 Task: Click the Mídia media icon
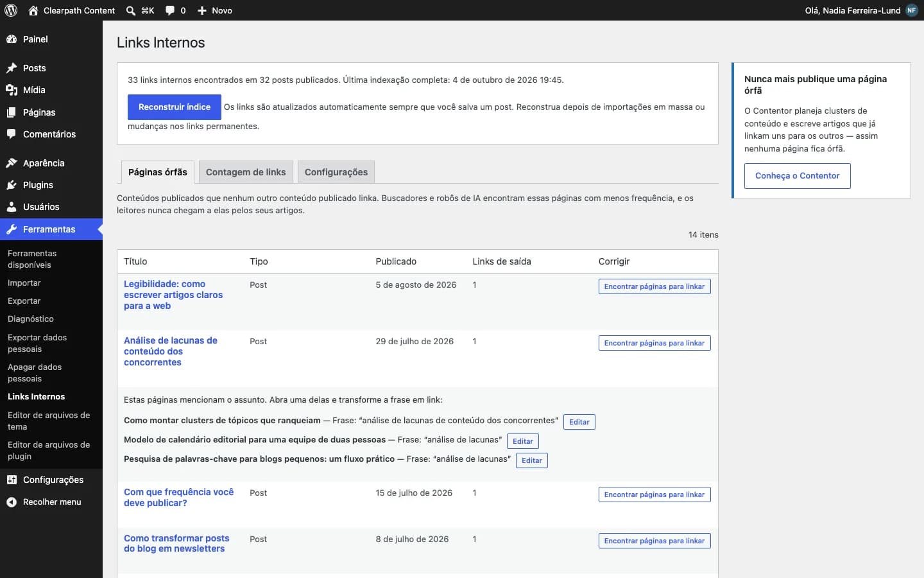pos(12,90)
